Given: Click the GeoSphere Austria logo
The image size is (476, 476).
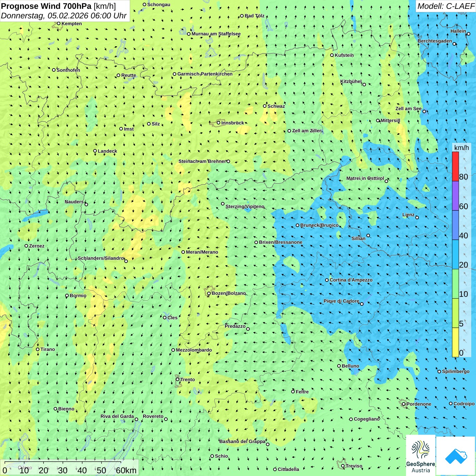Looking at the screenshot, I should [421, 456].
